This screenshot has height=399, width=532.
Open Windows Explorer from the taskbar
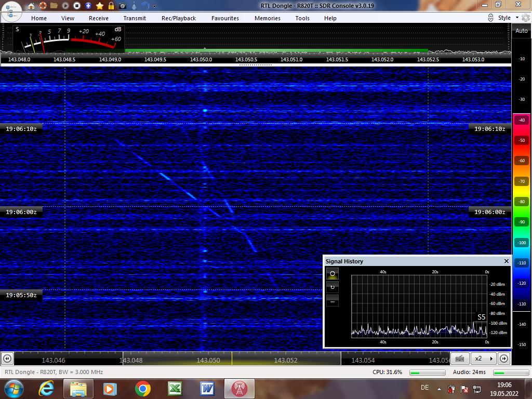78,389
